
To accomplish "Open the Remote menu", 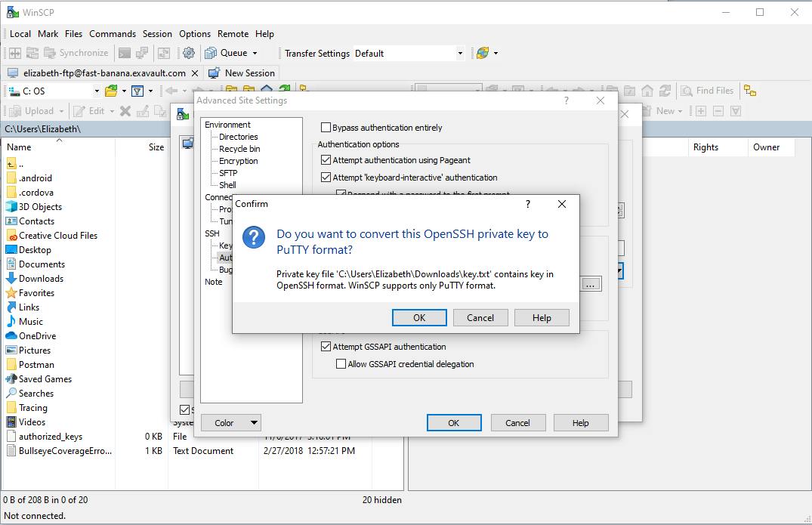I will tap(233, 34).
